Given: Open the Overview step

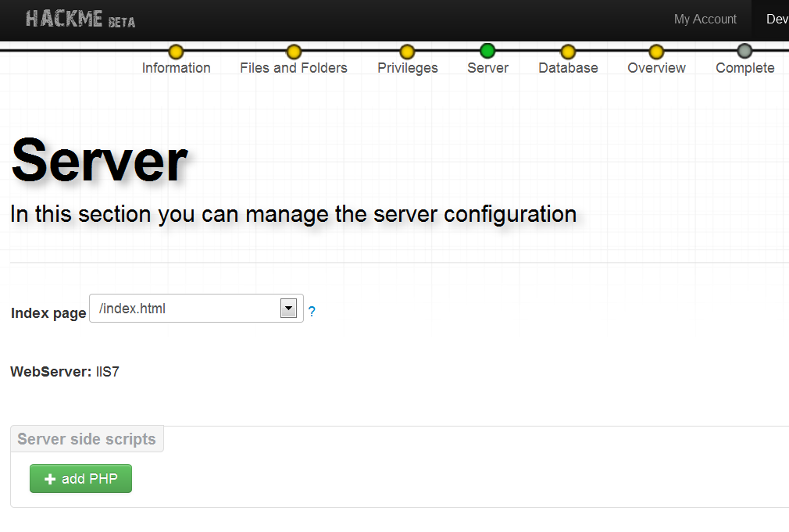Looking at the screenshot, I should click(x=656, y=68).
